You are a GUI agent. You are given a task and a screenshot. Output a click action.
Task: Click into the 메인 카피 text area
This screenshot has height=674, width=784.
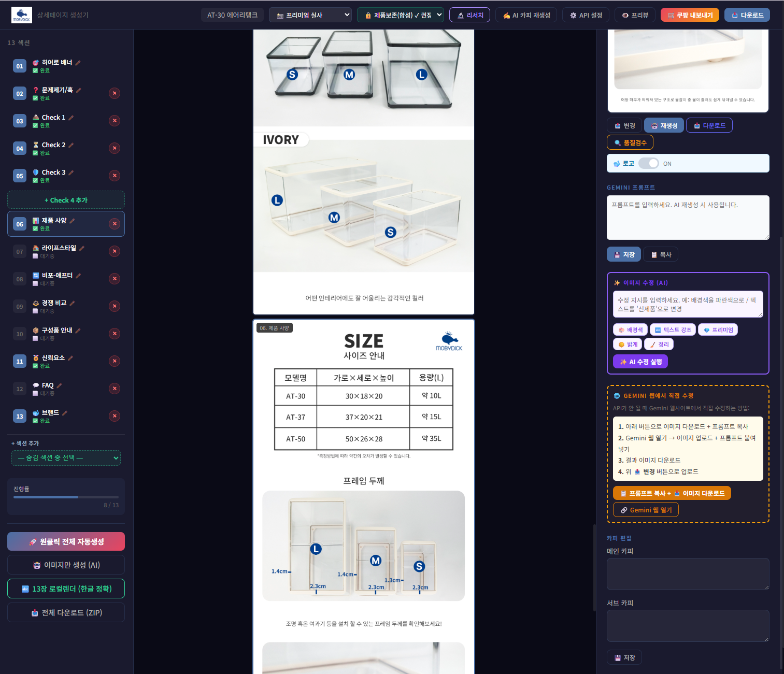[x=688, y=574]
